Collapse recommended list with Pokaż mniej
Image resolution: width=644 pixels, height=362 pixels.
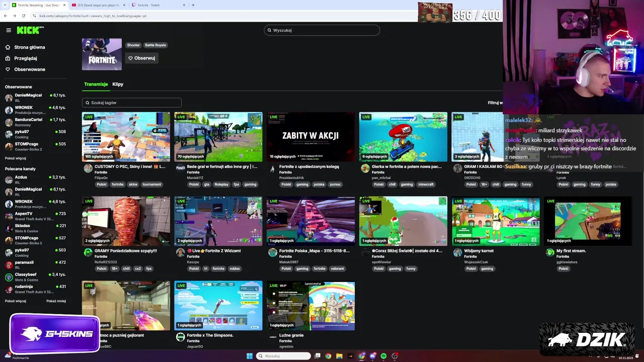click(56, 301)
